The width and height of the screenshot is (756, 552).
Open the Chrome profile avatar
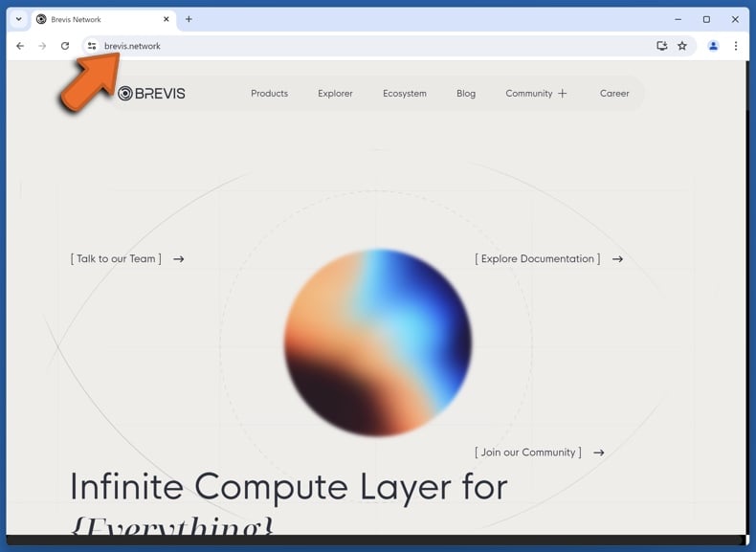713,46
